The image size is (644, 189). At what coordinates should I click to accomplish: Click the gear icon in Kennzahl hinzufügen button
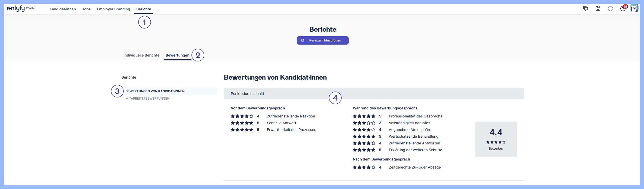tap(303, 40)
